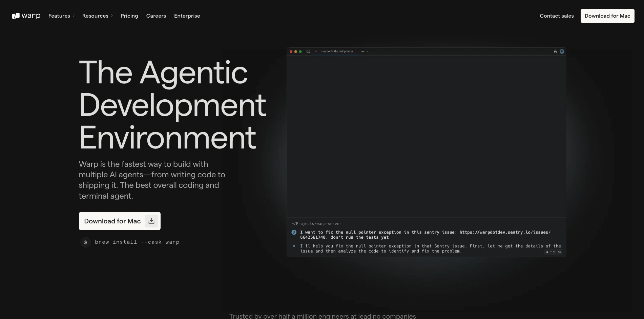Click the 'brew install --cask warp' command text
644x319 pixels.
click(137, 242)
